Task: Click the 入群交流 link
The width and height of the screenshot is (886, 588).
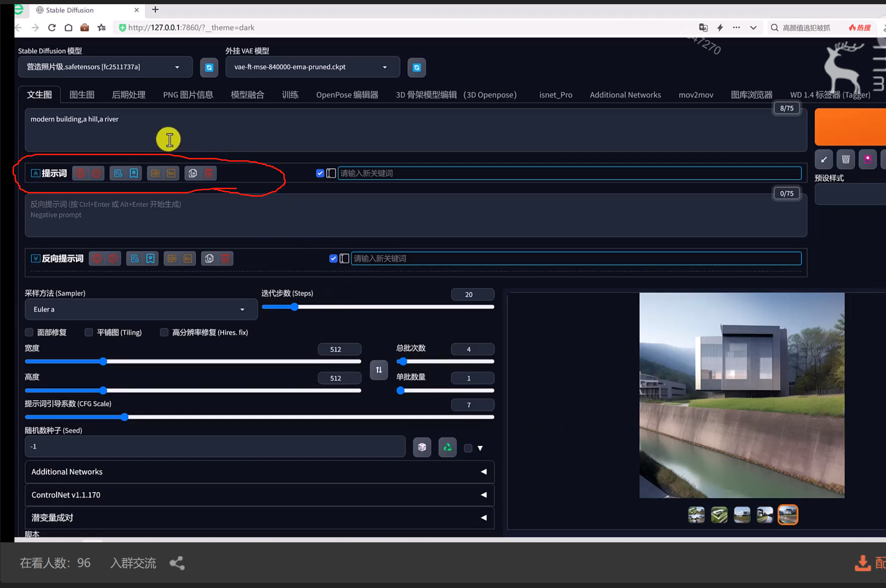Action: 133,563
